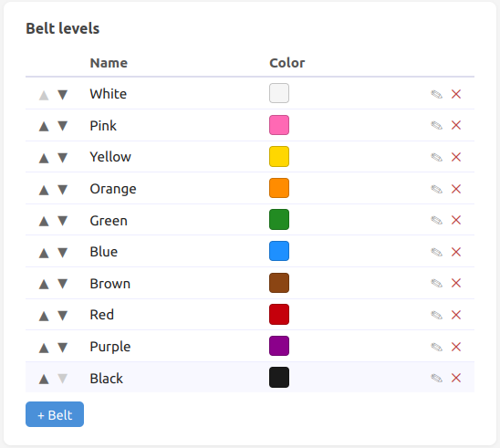Move the Black belt up
Image resolution: width=500 pixels, height=448 pixels.
tap(44, 380)
